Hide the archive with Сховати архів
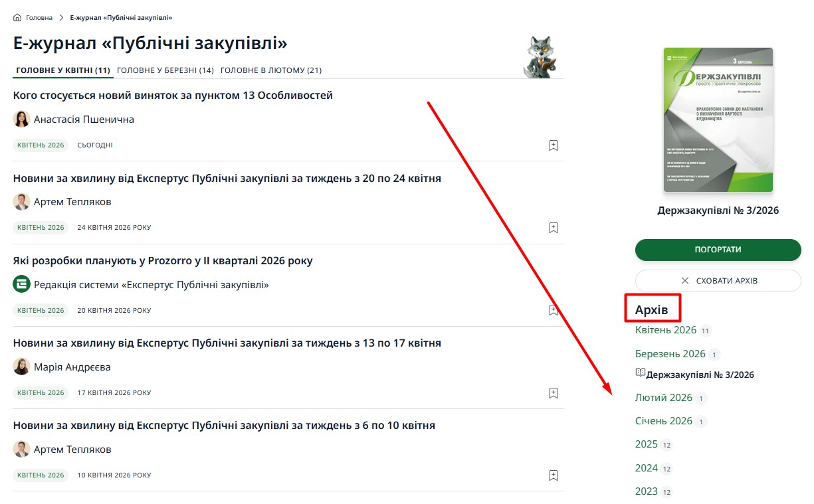This screenshot has width=814, height=504. point(718,281)
